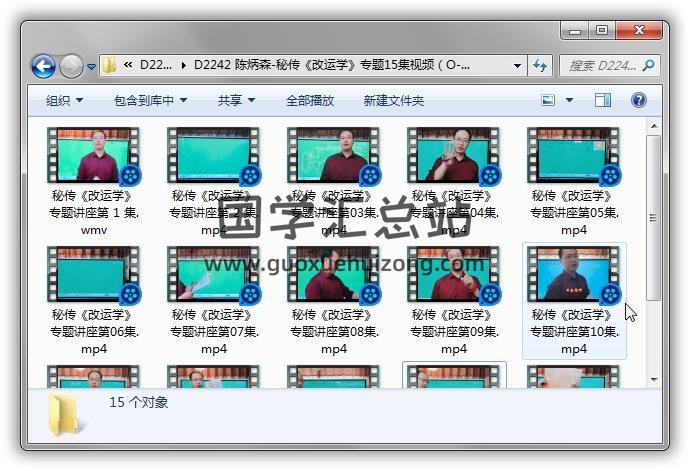Screen dimensions: 690x471
Task: Click the Refresh button beside address bar
Action: point(540,66)
